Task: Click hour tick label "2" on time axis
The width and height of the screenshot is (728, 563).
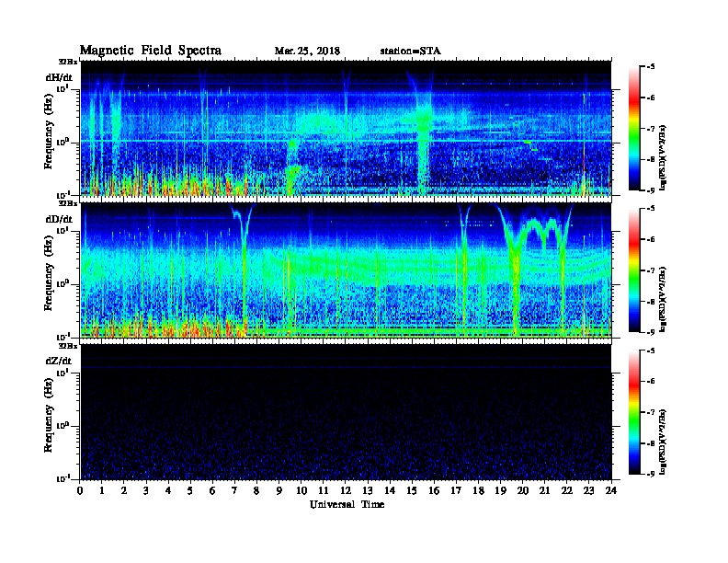Action: pos(124,490)
